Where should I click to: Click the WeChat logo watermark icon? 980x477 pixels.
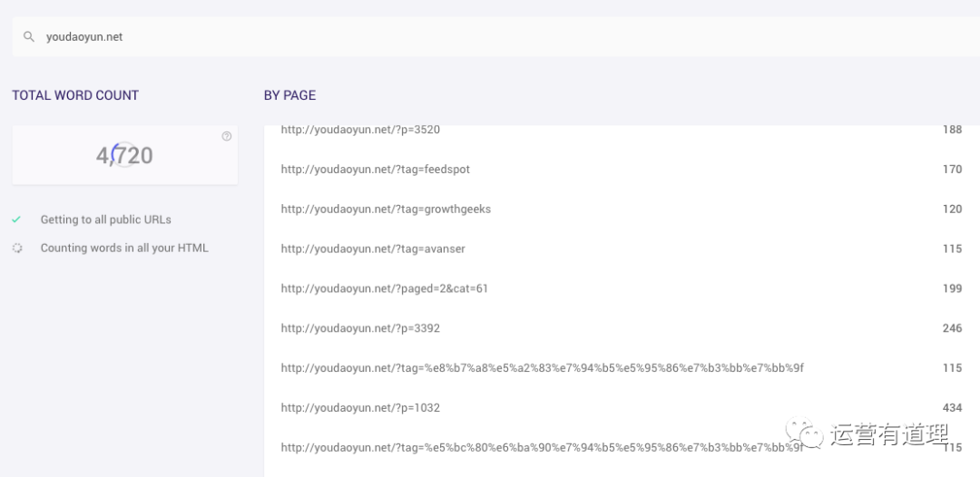[804, 433]
